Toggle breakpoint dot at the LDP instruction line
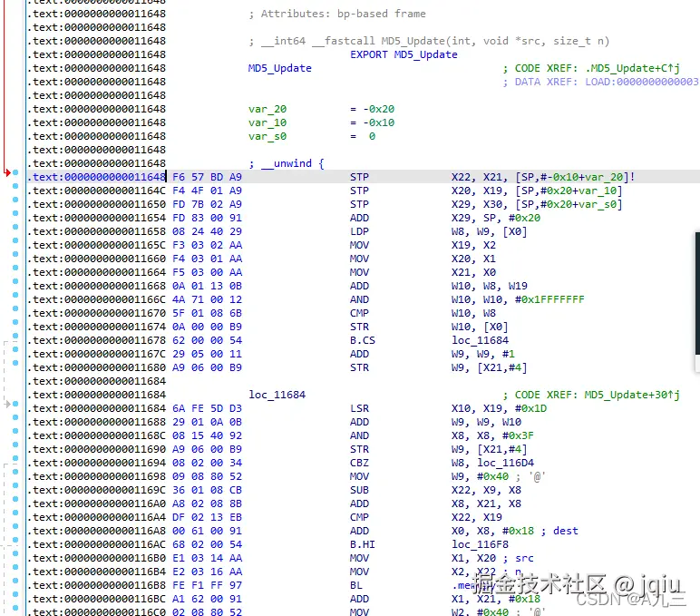The height and width of the screenshot is (616, 700). click(15, 227)
